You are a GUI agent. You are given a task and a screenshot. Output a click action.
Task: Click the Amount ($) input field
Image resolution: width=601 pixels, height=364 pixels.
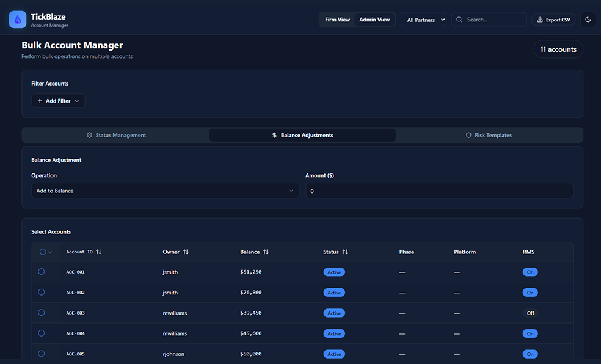439,191
